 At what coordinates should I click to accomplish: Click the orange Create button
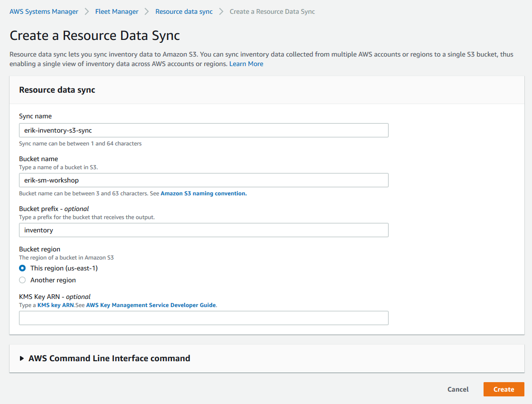pos(504,389)
